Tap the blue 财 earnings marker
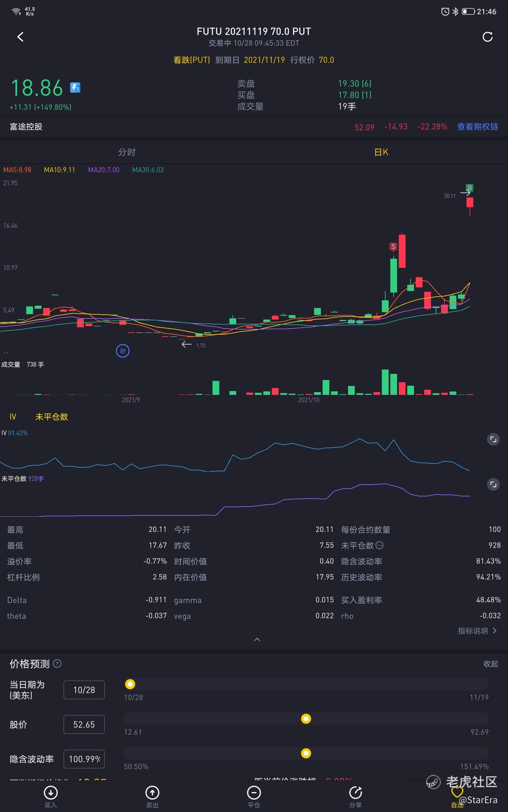508x812 pixels. click(123, 351)
